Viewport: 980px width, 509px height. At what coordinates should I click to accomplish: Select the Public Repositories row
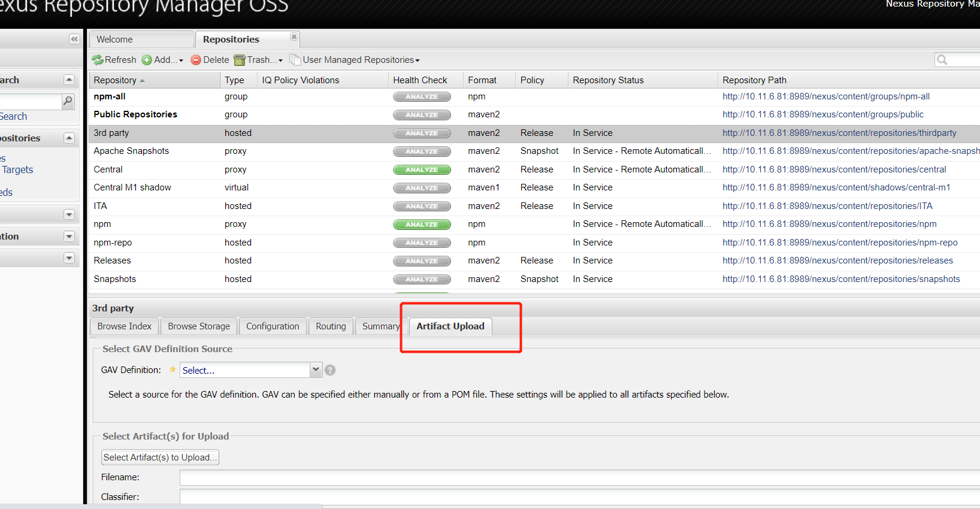534,114
